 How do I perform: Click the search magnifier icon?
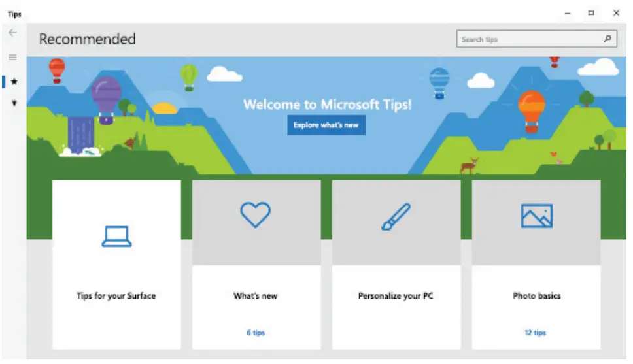[x=607, y=39]
